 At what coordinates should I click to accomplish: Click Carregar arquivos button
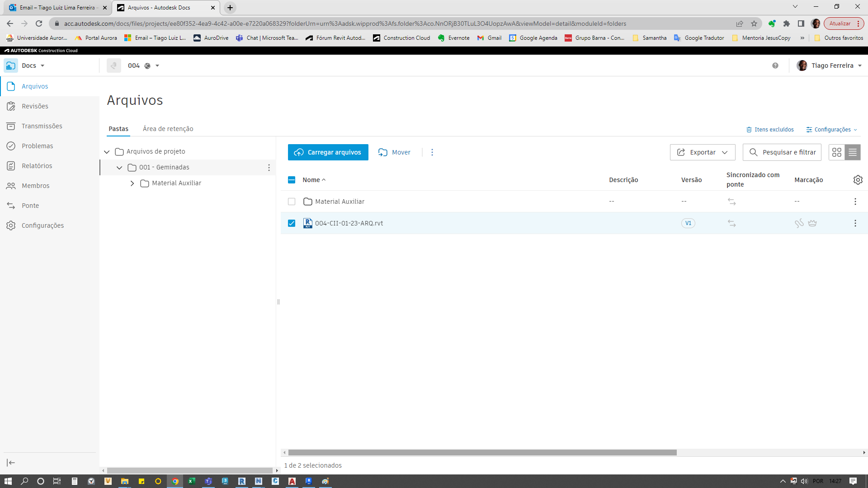pos(328,152)
